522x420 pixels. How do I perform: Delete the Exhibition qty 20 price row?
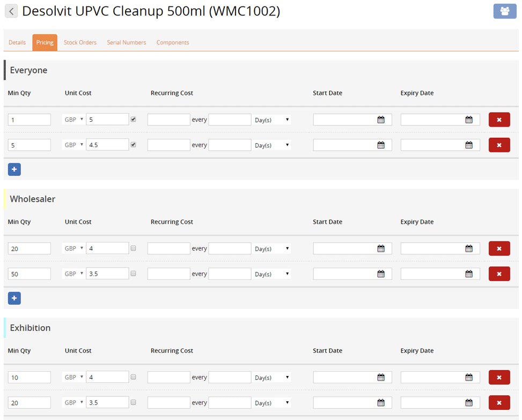pyautogui.click(x=499, y=403)
